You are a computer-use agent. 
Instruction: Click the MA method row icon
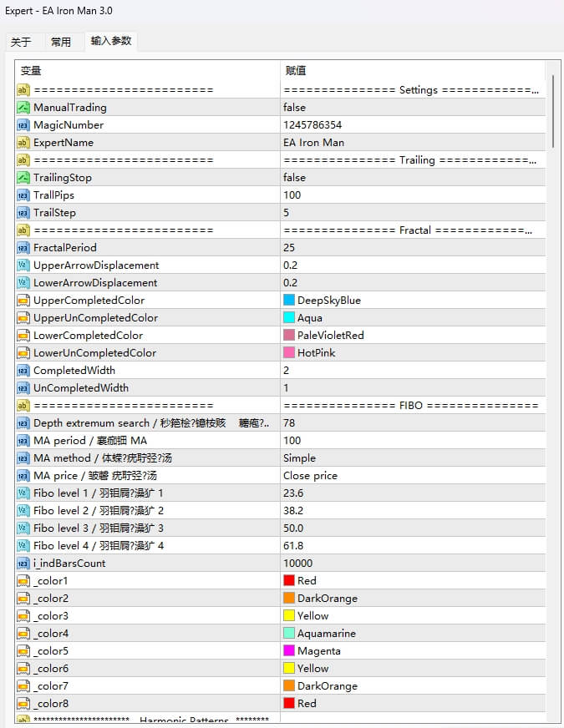click(23, 458)
